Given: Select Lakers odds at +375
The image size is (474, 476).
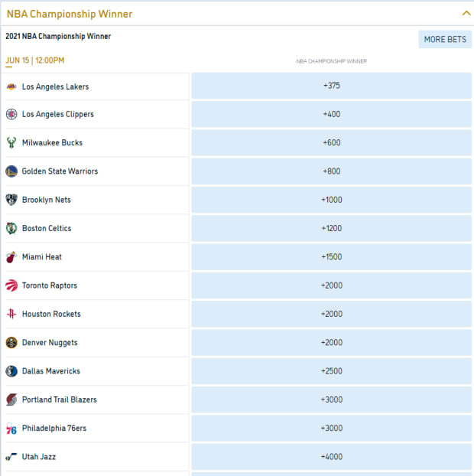Looking at the screenshot, I should tap(331, 86).
